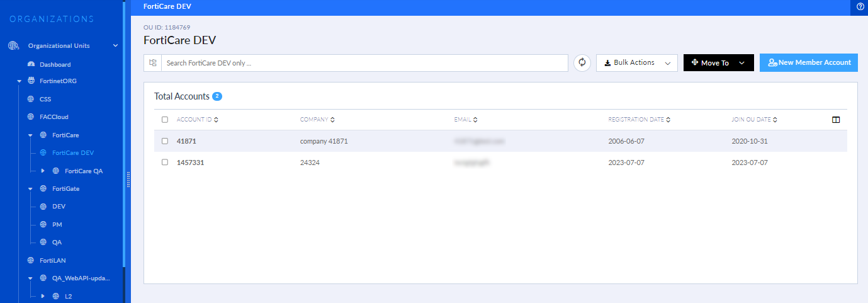Screen dimensions: 868x303
Task: Click the Total Accounts count badge
Action: [x=217, y=96]
